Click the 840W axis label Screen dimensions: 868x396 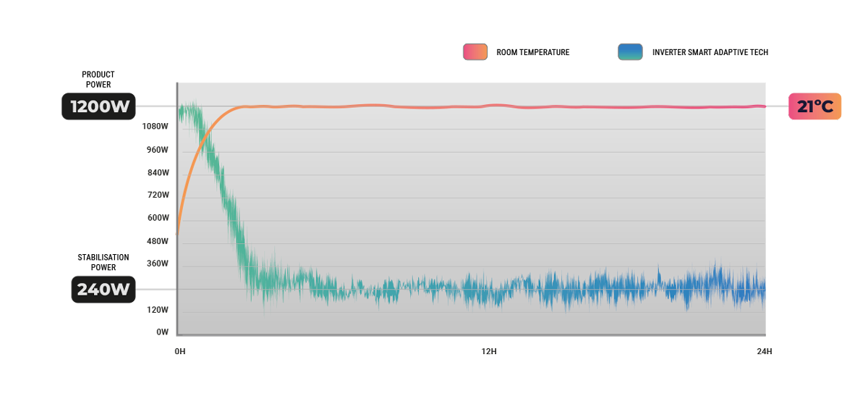pos(158,172)
